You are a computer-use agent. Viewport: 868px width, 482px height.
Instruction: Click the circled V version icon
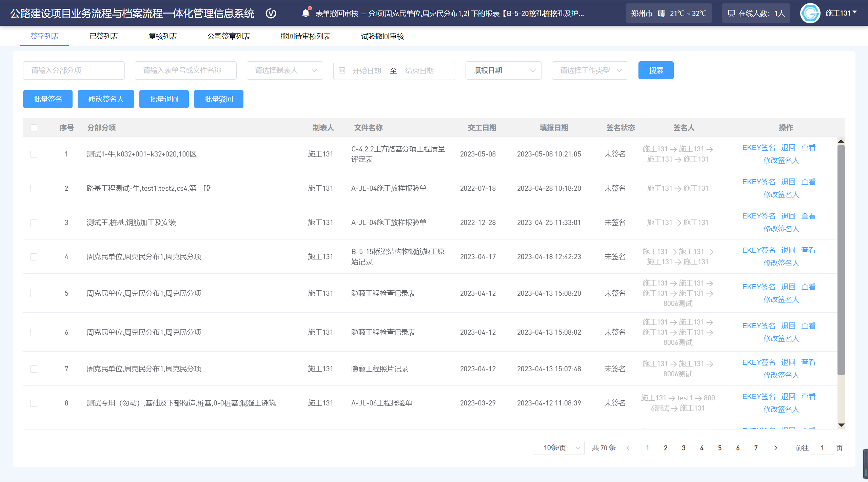[271, 14]
